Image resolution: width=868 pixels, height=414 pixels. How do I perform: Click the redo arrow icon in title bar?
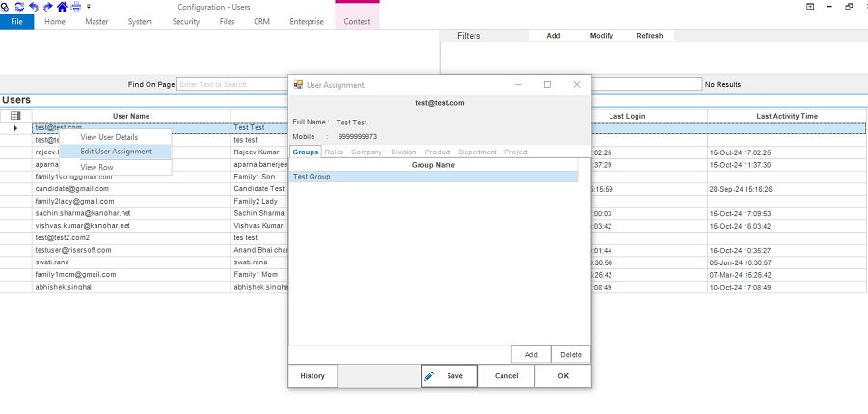click(47, 6)
